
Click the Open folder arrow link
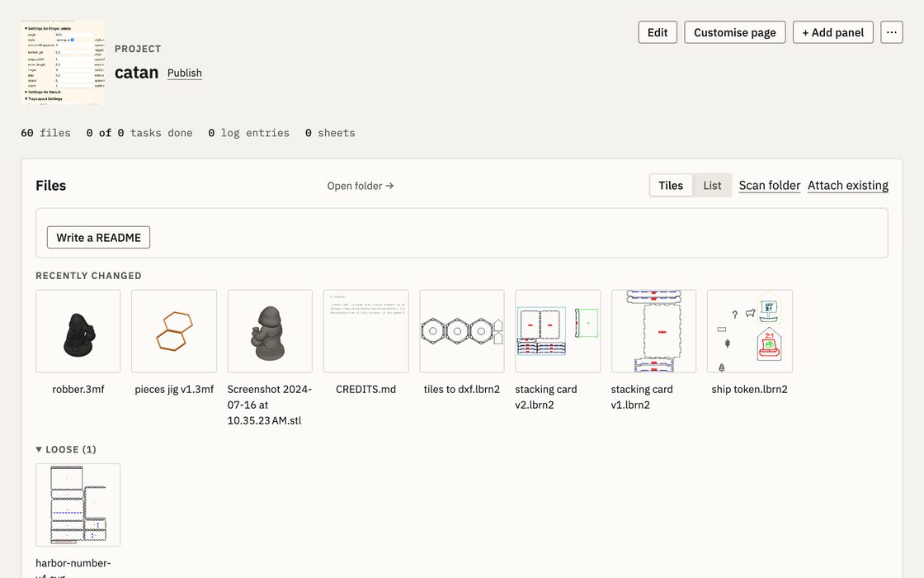(x=361, y=186)
